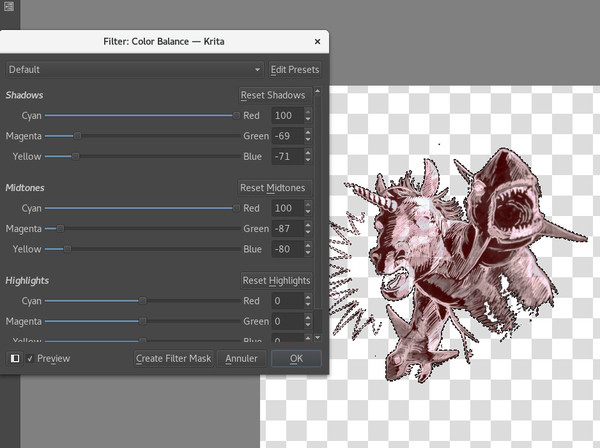Click the Midtones Yellow-Blue slider handle
This screenshot has width=600, height=448.
click(x=67, y=249)
